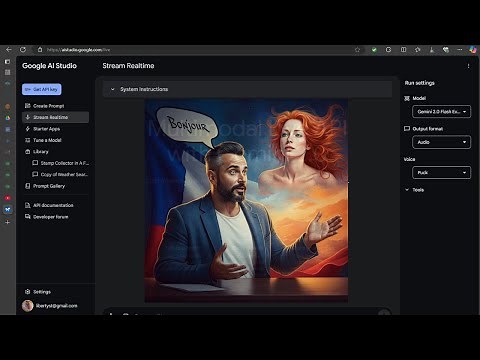The height and width of the screenshot is (360, 480).
Task: Click the lock icon beside the URL
Action: [40, 50]
